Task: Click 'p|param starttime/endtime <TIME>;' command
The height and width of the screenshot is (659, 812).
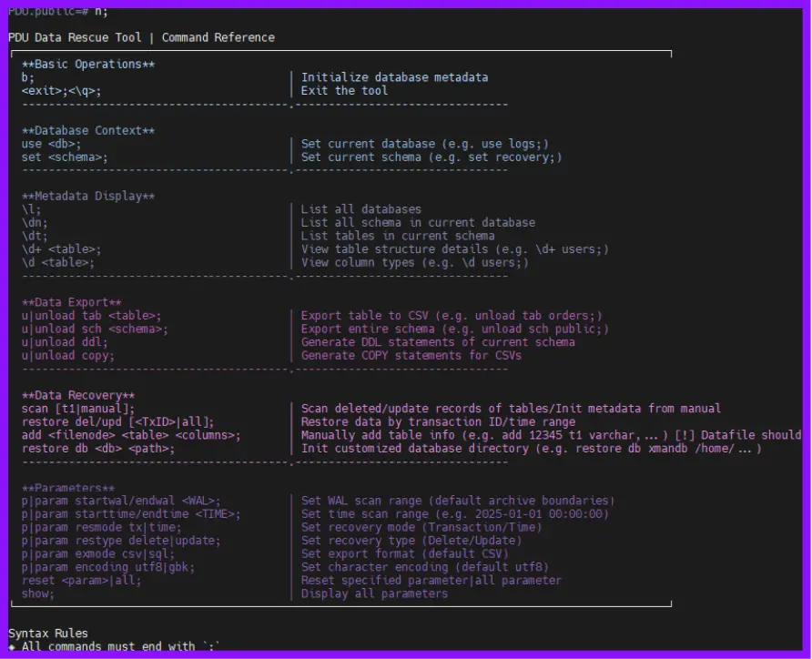Action: (131, 514)
